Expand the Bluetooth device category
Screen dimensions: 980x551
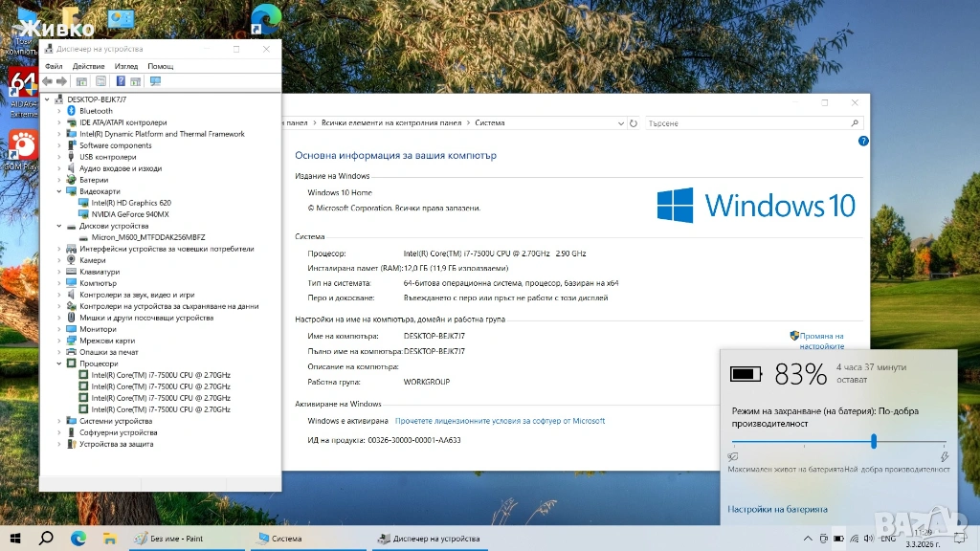point(59,111)
